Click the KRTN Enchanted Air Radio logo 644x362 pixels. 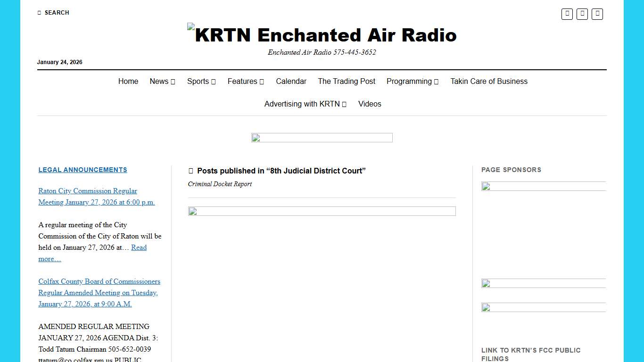click(x=322, y=34)
